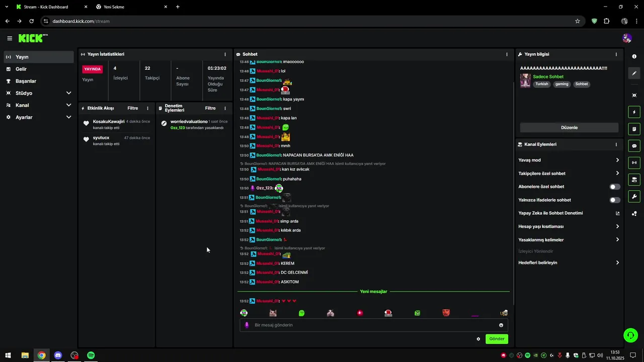The height and width of the screenshot is (362, 644).
Task: Enable Yalnızca ifadelerle sohbet switch
Action: click(615, 200)
